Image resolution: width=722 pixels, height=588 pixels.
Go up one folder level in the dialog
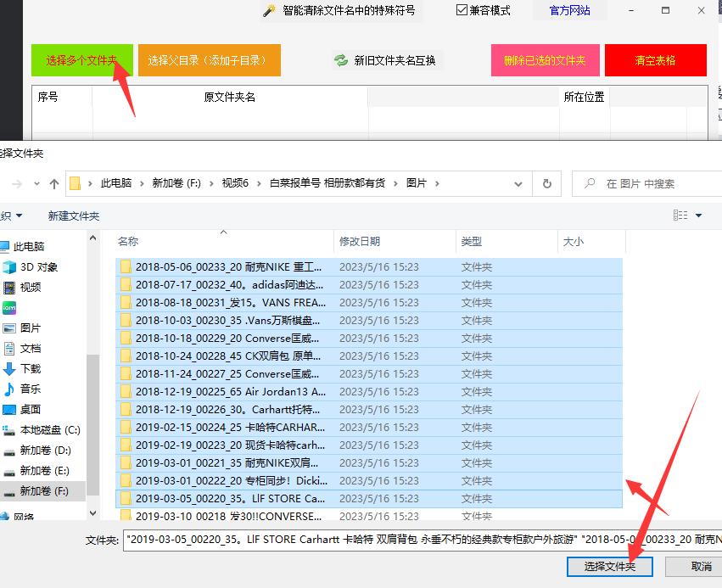(54, 183)
